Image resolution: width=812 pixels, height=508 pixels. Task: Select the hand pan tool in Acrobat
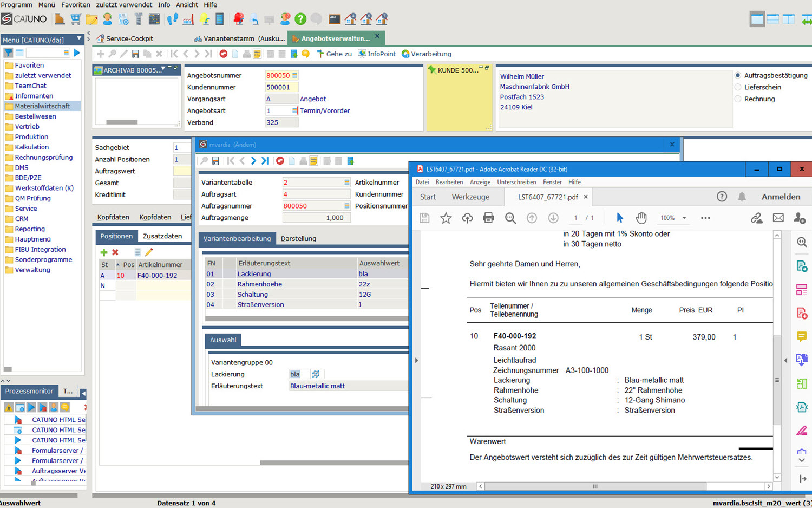click(641, 218)
